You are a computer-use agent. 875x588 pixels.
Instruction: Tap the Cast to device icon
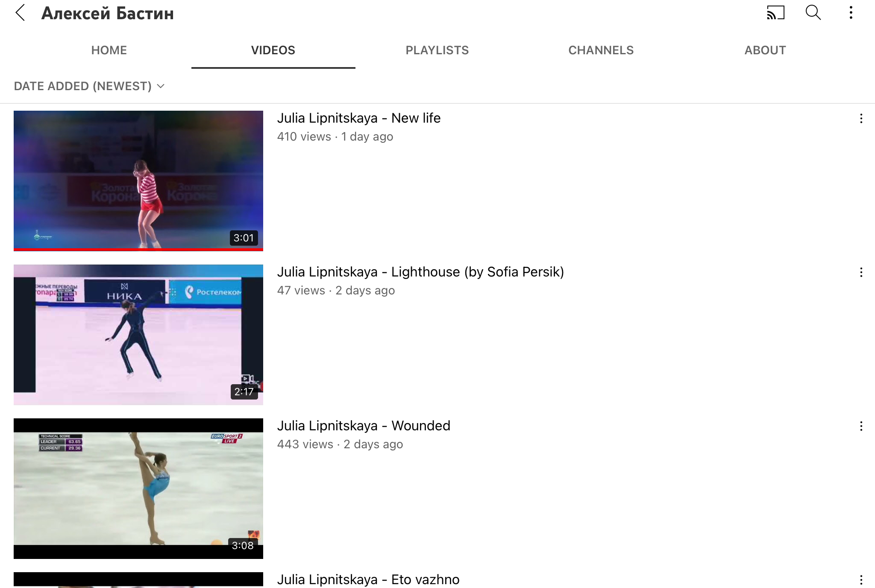[x=775, y=13]
